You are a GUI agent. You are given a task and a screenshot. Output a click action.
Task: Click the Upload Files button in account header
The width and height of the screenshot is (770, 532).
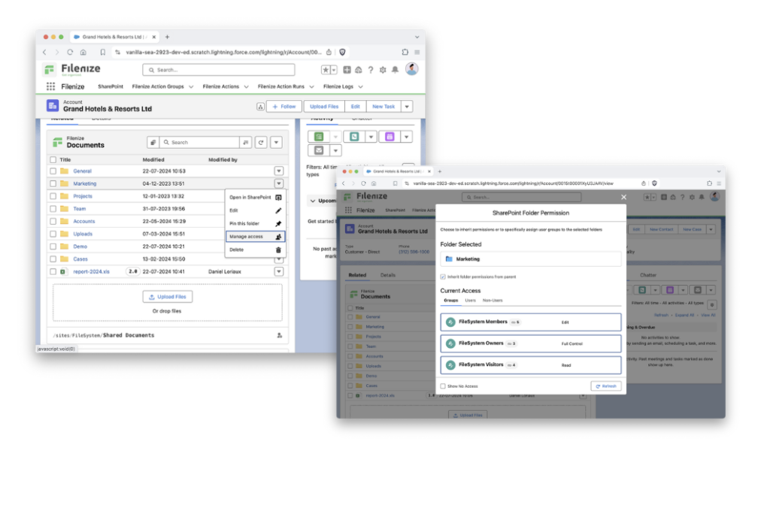324,107
